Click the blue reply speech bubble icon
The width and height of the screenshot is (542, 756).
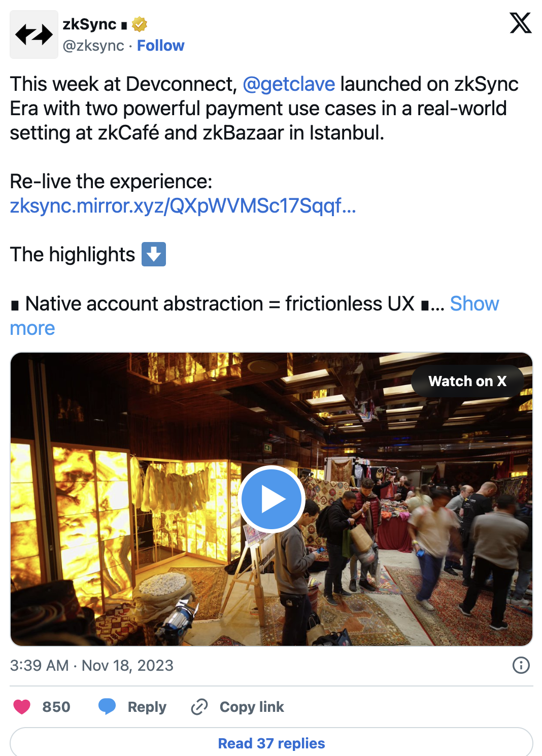tap(107, 706)
